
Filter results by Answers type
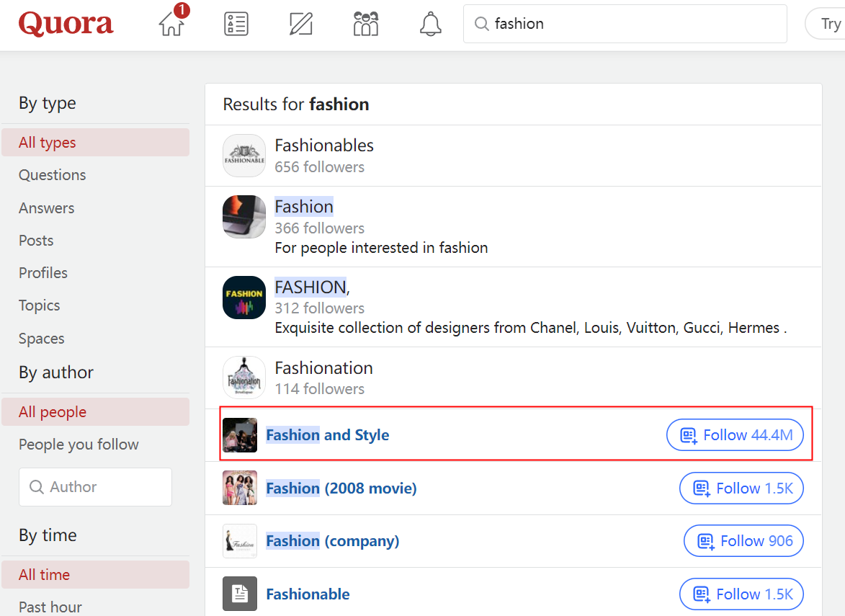[x=47, y=208]
